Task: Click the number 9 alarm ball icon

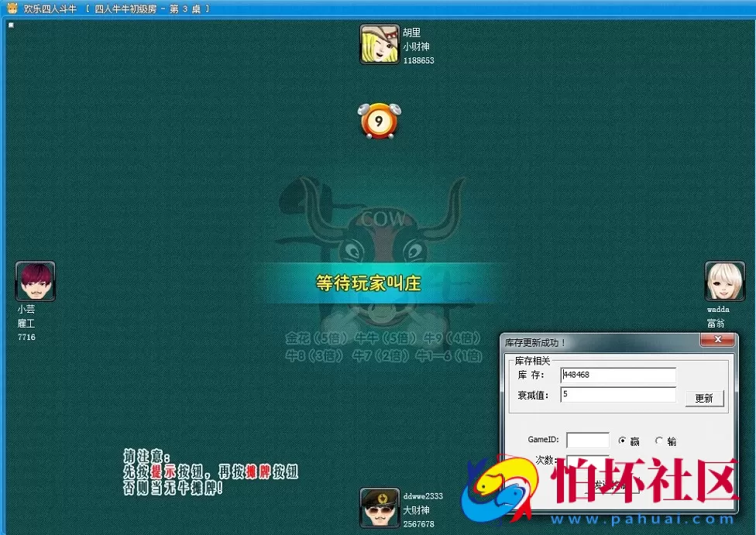Action: pyautogui.click(x=379, y=119)
